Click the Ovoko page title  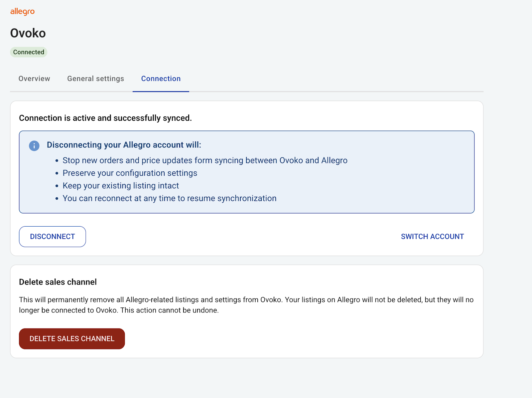coord(28,33)
